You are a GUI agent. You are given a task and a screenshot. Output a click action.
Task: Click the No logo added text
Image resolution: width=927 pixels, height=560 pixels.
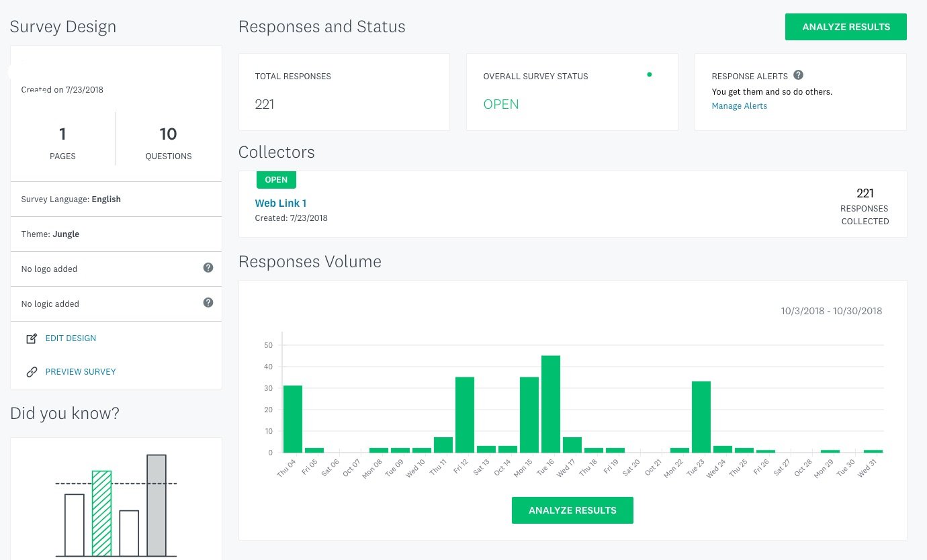click(49, 269)
